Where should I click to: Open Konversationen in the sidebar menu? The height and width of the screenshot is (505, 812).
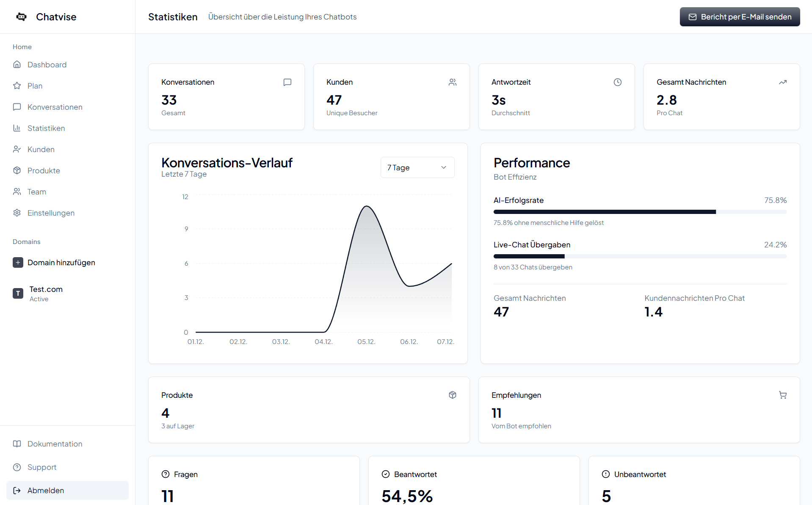55,107
